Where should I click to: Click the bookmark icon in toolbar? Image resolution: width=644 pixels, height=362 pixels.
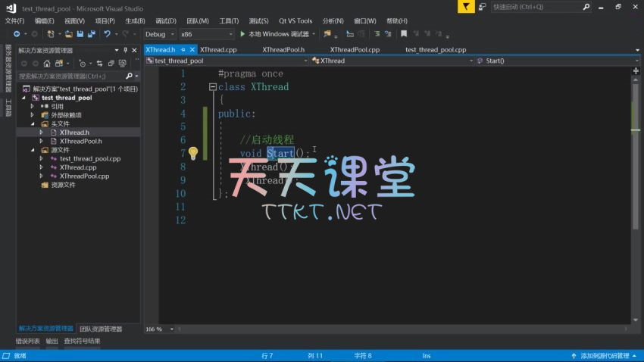click(404, 34)
